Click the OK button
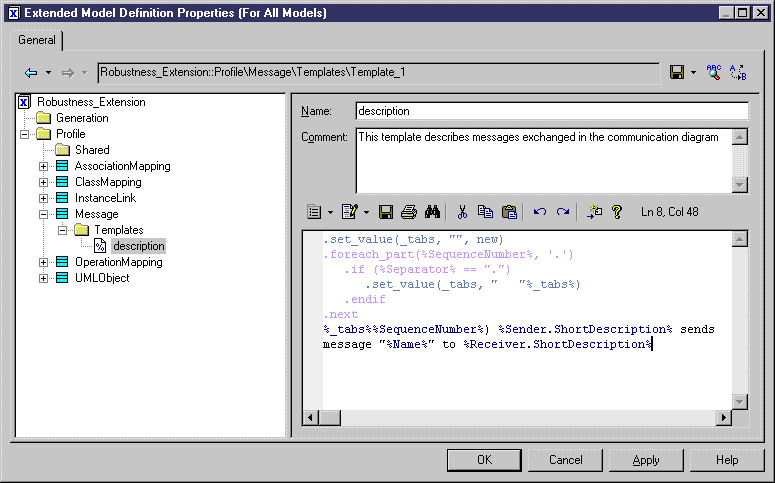The image size is (775, 483). click(484, 460)
